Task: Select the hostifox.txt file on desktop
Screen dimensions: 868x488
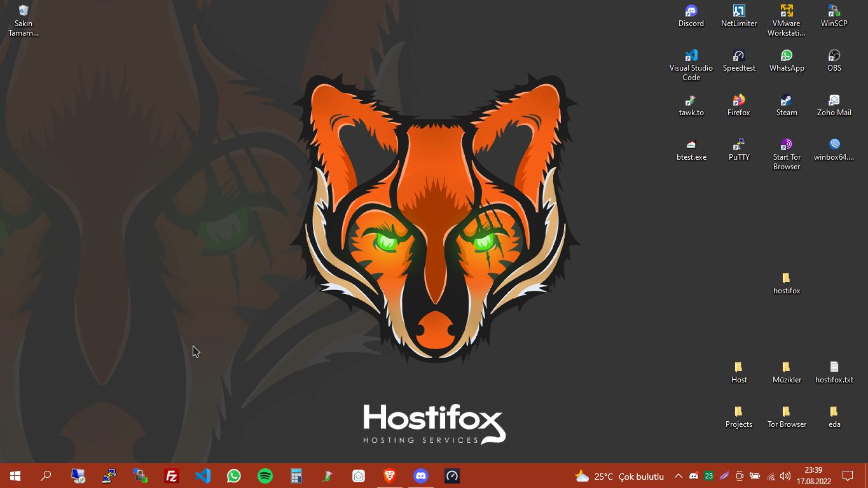Action: coord(834,373)
